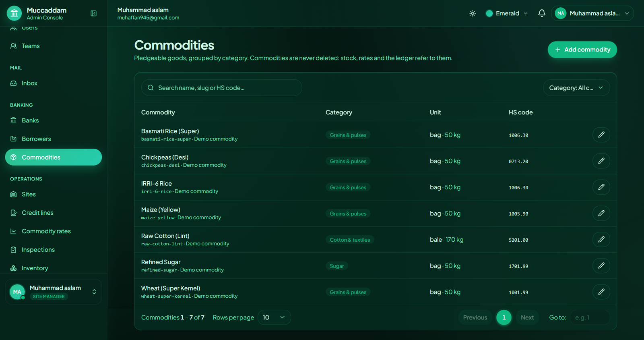Edit Chickpeas (Desi) pencil icon
This screenshot has width=644, height=340.
click(x=601, y=161)
